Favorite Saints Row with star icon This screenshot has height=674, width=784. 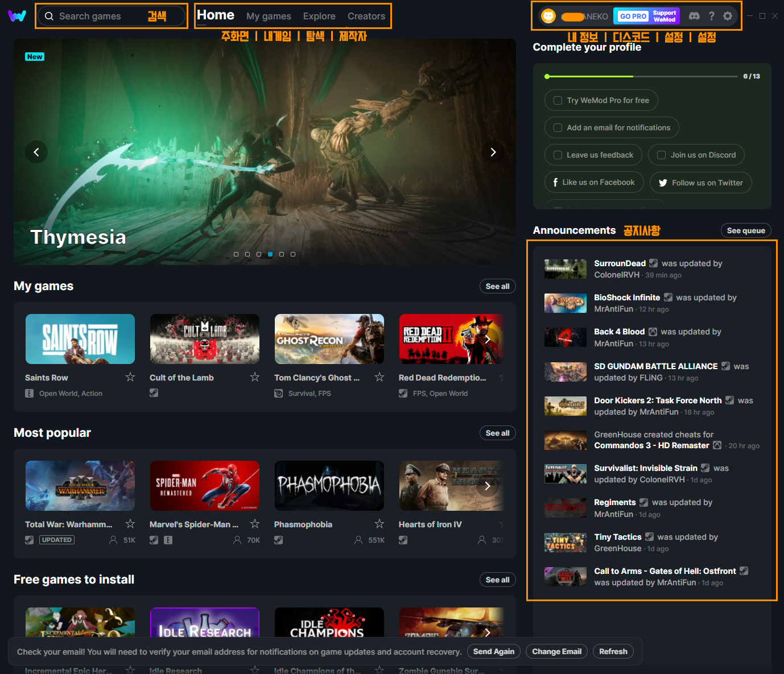[130, 377]
